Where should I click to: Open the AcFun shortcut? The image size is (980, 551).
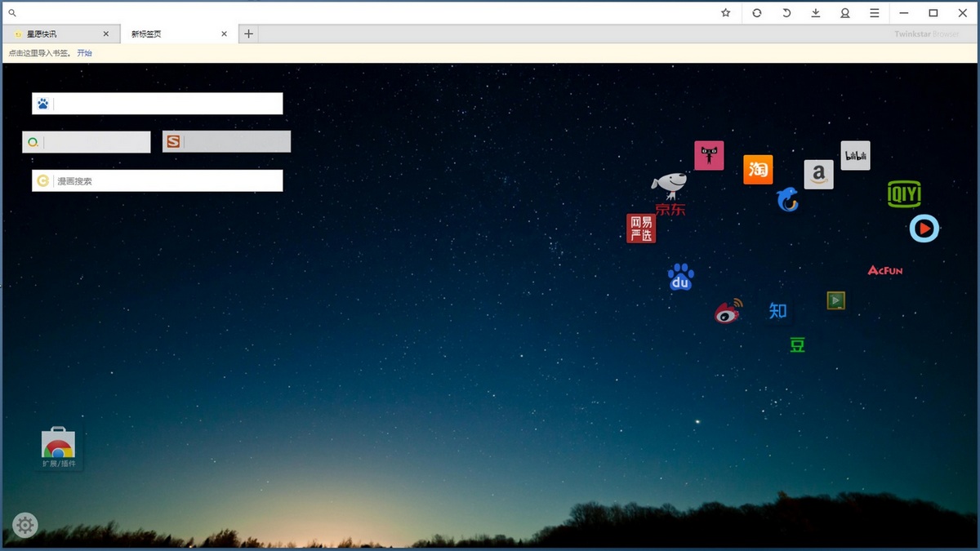885,270
